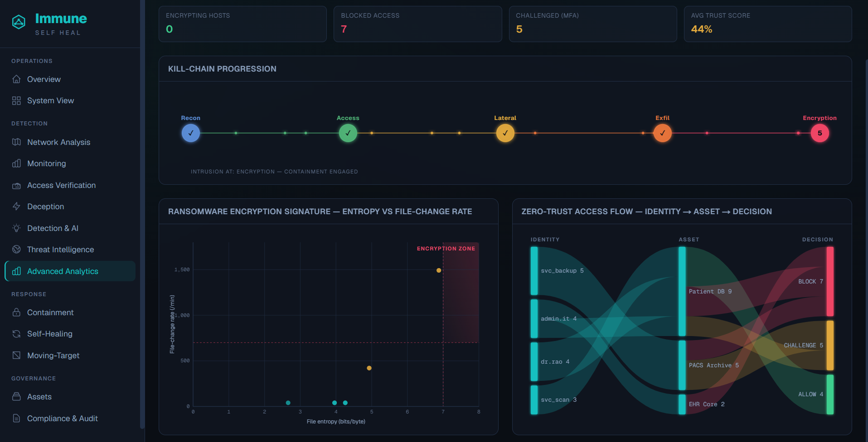Click the Deception lightning bolt icon

(16, 207)
